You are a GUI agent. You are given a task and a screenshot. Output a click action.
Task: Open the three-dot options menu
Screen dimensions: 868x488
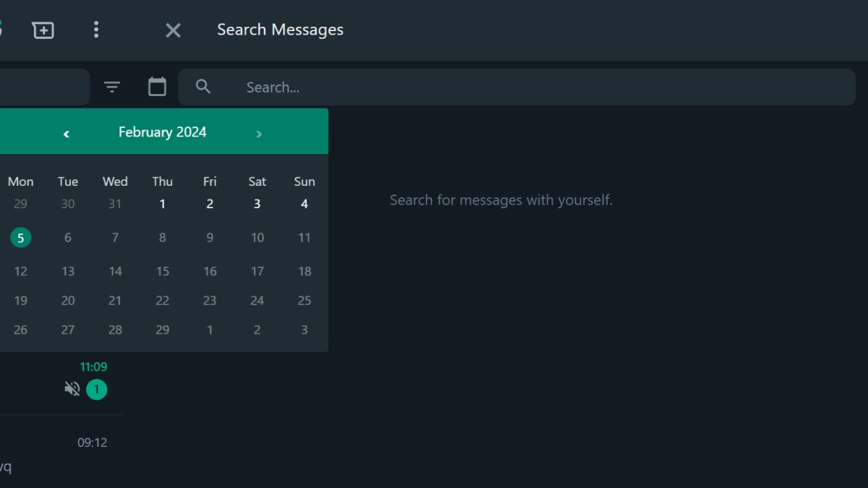click(96, 30)
